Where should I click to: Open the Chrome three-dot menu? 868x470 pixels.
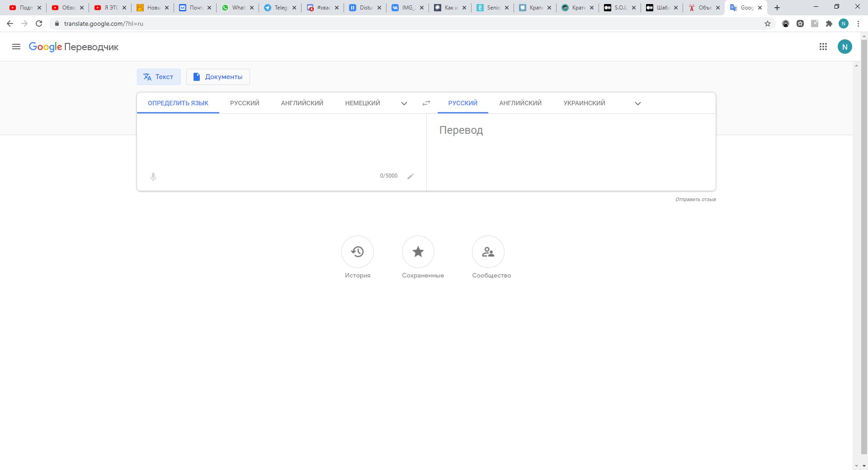coord(858,23)
